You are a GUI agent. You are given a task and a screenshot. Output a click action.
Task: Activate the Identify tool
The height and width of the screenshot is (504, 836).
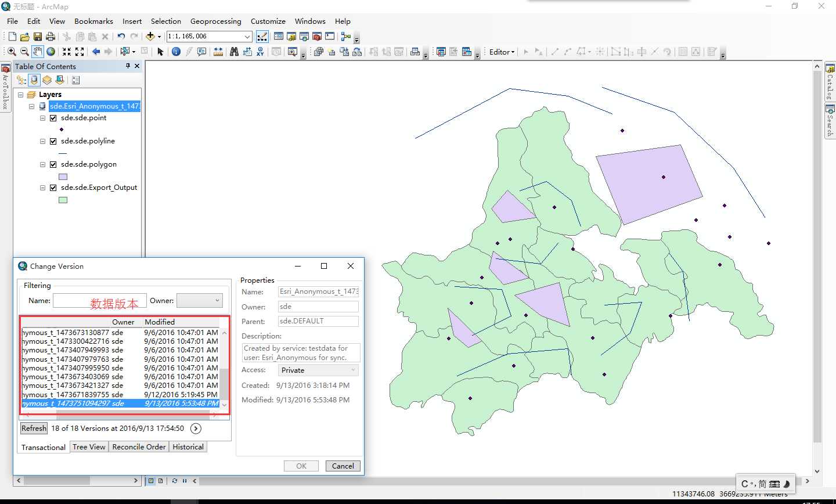click(x=176, y=52)
